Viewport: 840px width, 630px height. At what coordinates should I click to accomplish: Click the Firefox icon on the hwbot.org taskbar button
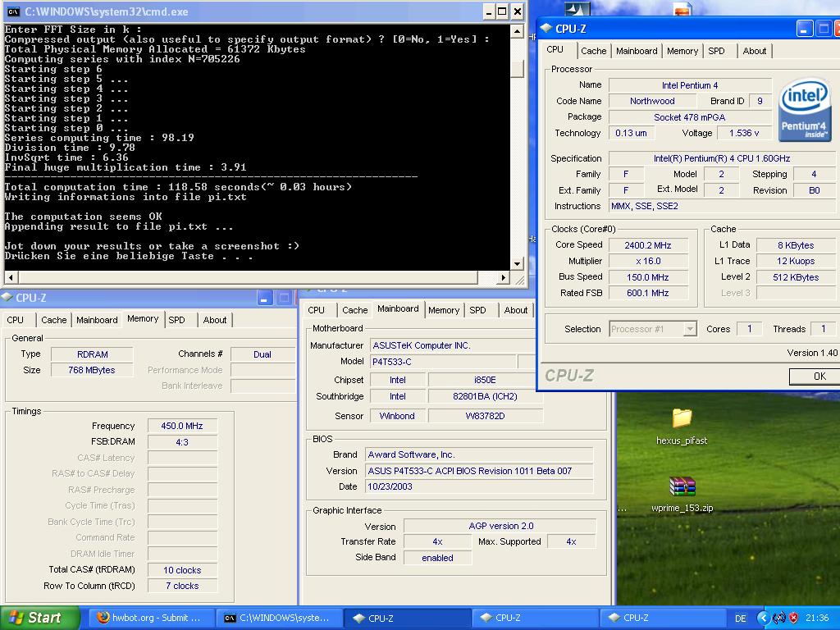click(103, 618)
